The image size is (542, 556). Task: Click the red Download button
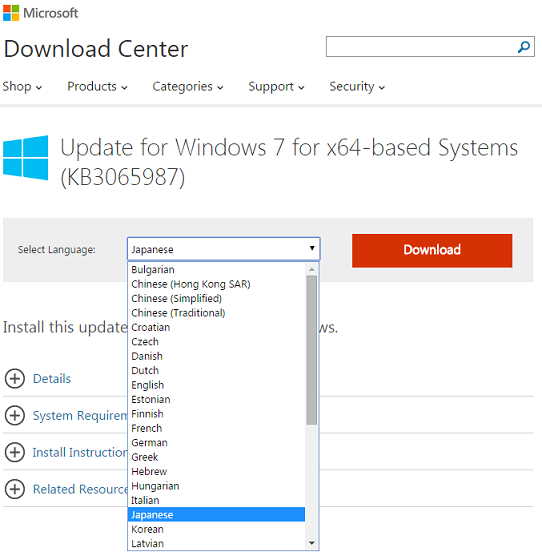click(432, 250)
